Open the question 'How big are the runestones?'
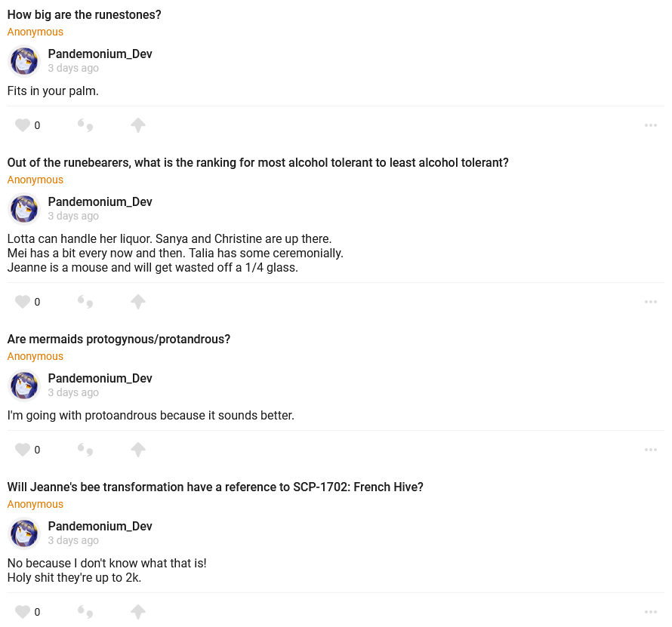The width and height of the screenshot is (672, 627). [x=84, y=15]
